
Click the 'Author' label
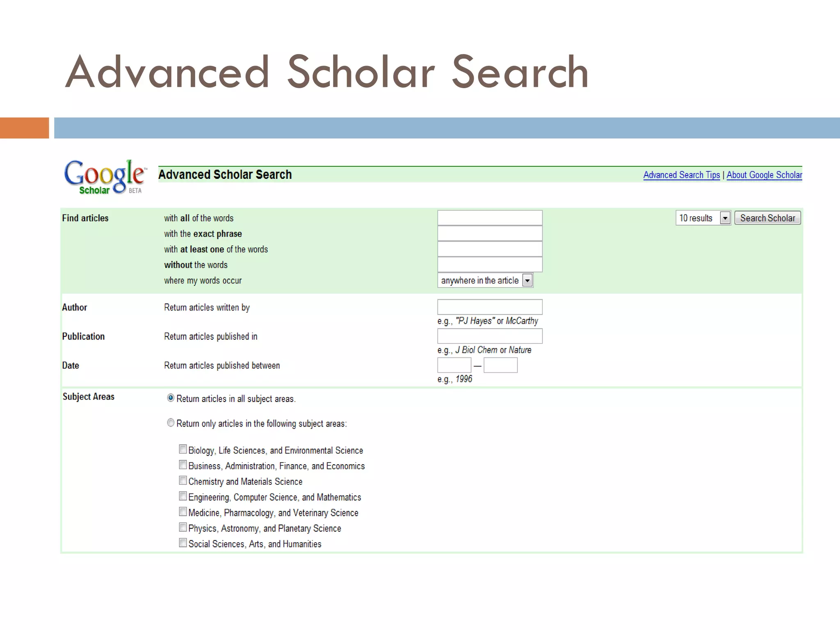(x=75, y=307)
